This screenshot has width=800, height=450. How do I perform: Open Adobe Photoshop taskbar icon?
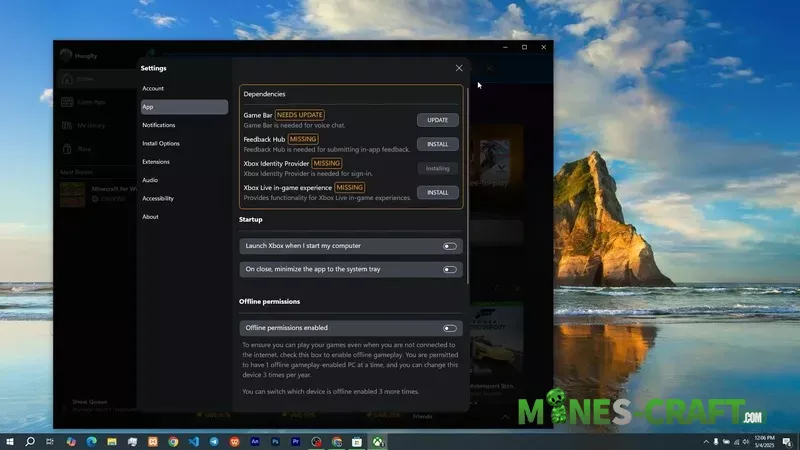click(x=275, y=441)
